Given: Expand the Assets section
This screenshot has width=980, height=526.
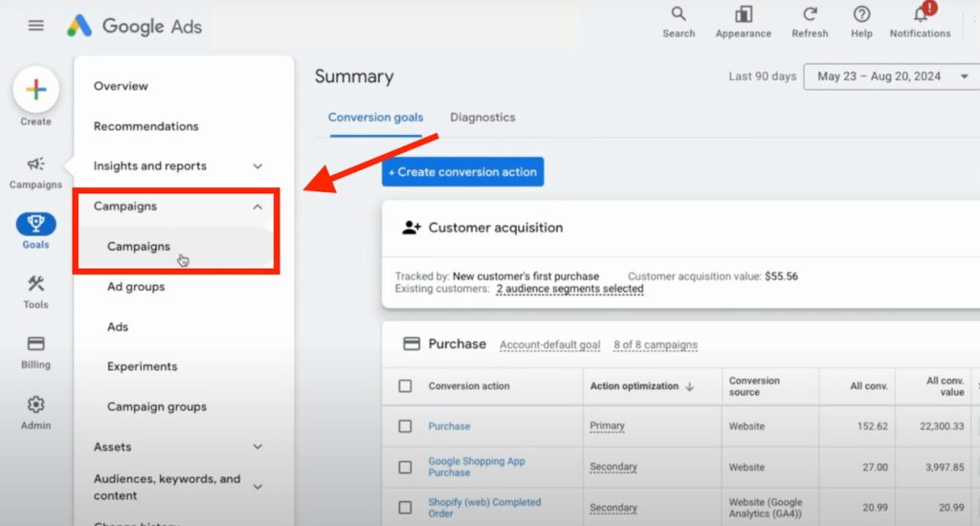Looking at the screenshot, I should [x=257, y=447].
